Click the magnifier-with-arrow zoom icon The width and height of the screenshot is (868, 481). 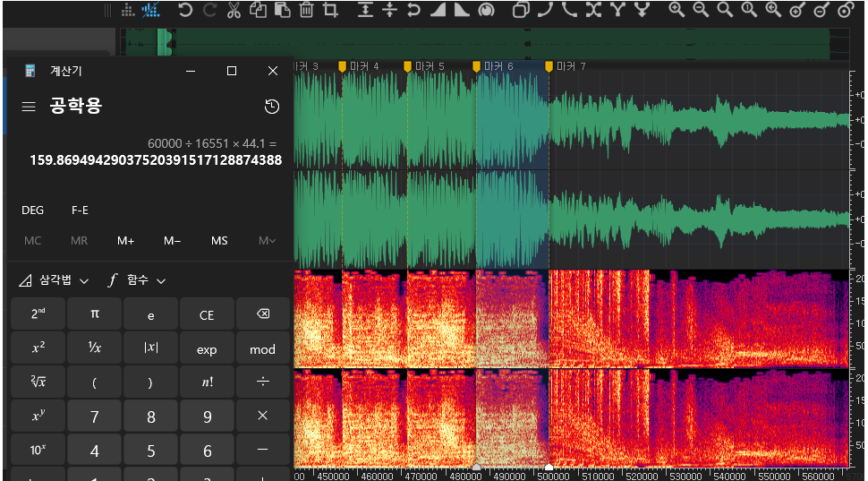click(773, 10)
